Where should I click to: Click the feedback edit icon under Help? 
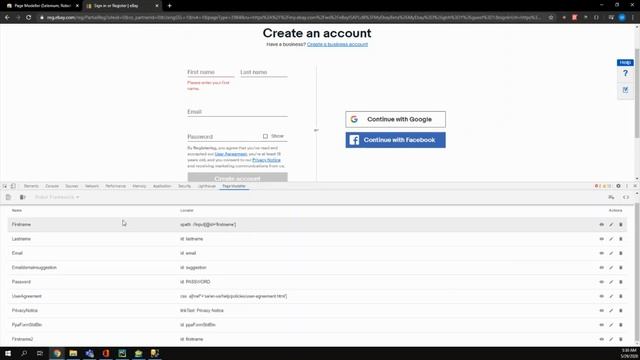(625, 90)
